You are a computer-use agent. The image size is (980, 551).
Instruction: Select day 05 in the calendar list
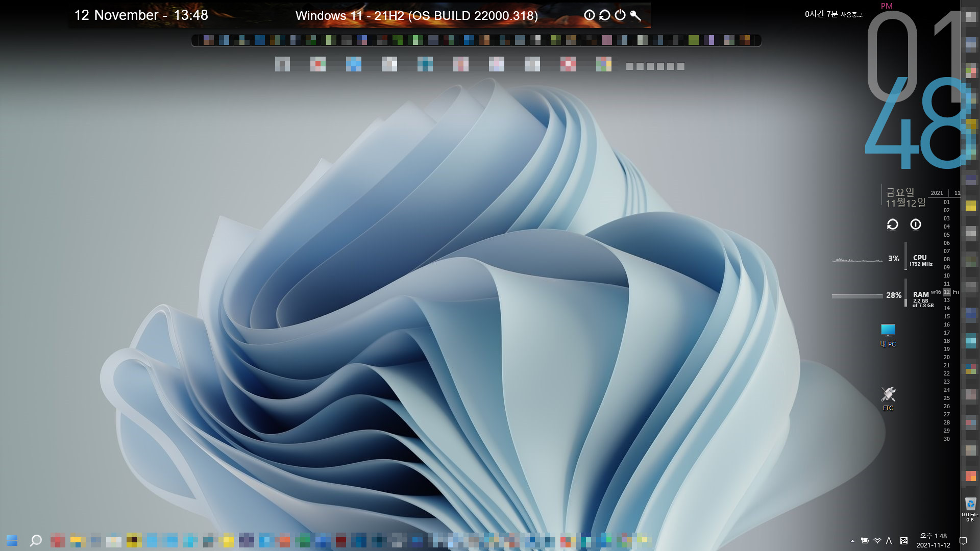point(947,235)
